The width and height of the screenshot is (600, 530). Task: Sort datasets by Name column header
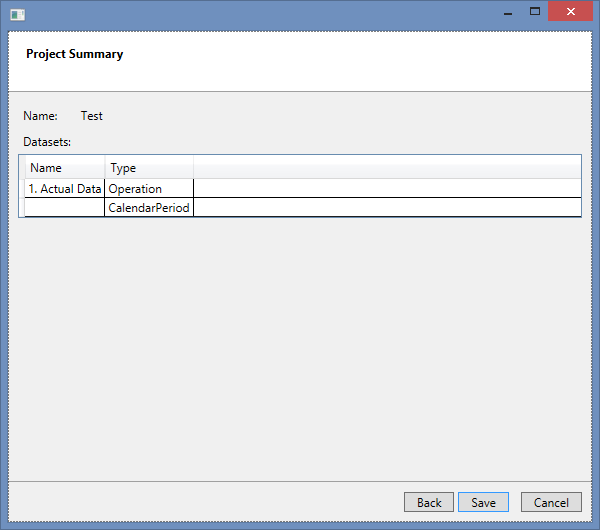coord(64,168)
